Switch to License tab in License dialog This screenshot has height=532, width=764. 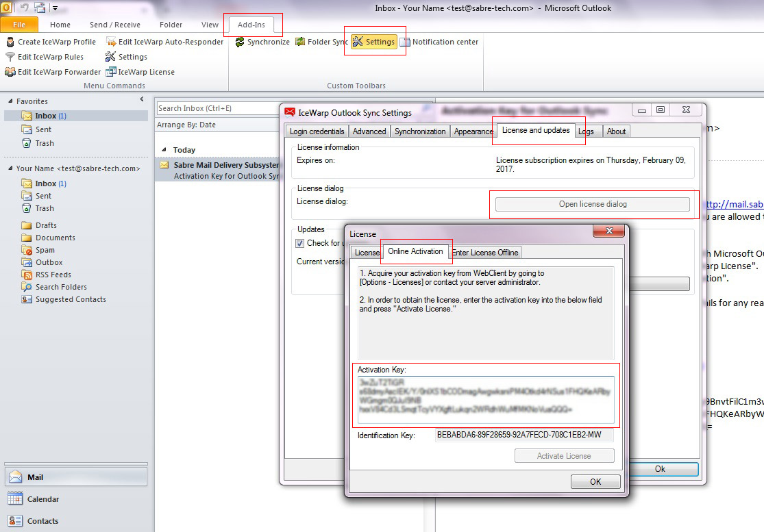[x=367, y=253]
